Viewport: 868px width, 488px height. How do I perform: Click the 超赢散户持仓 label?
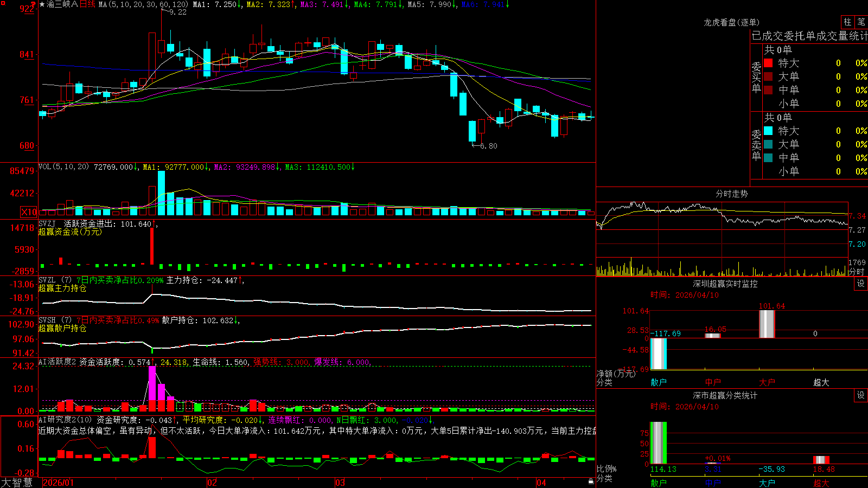click(62, 329)
